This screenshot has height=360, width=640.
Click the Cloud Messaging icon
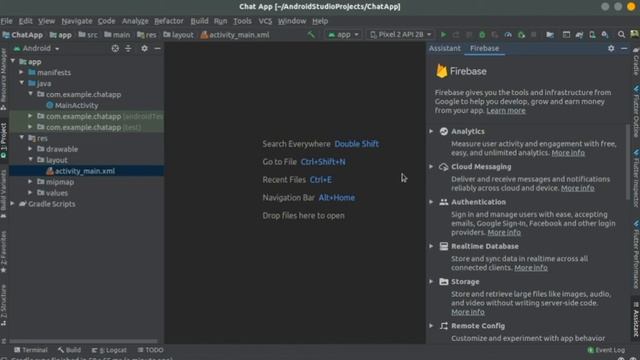444,167
